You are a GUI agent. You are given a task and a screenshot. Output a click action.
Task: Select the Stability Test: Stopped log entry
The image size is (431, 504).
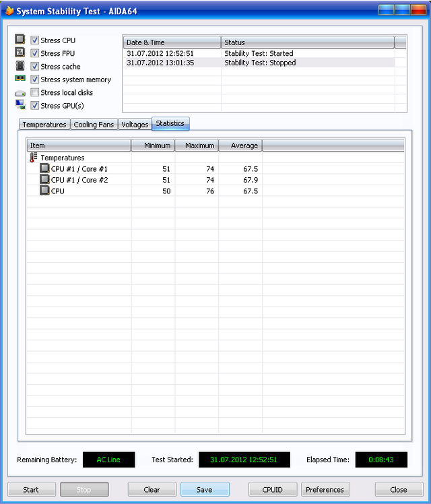click(259, 63)
